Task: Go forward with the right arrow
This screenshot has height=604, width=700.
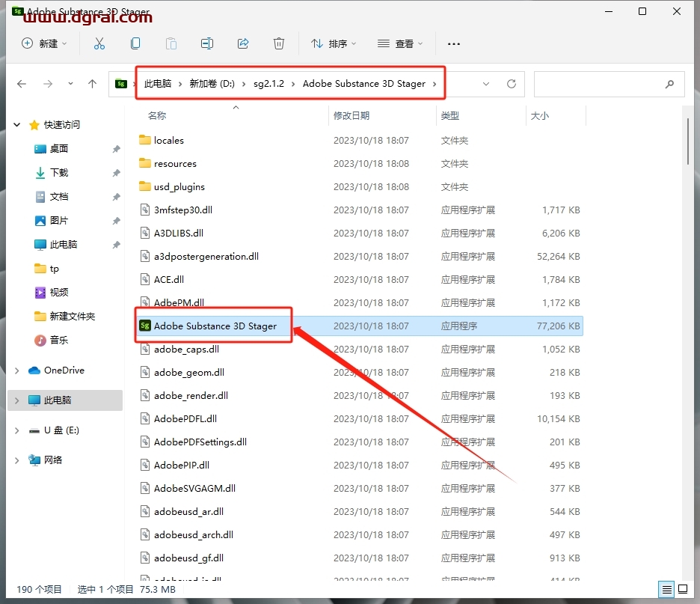Action: pos(48,84)
